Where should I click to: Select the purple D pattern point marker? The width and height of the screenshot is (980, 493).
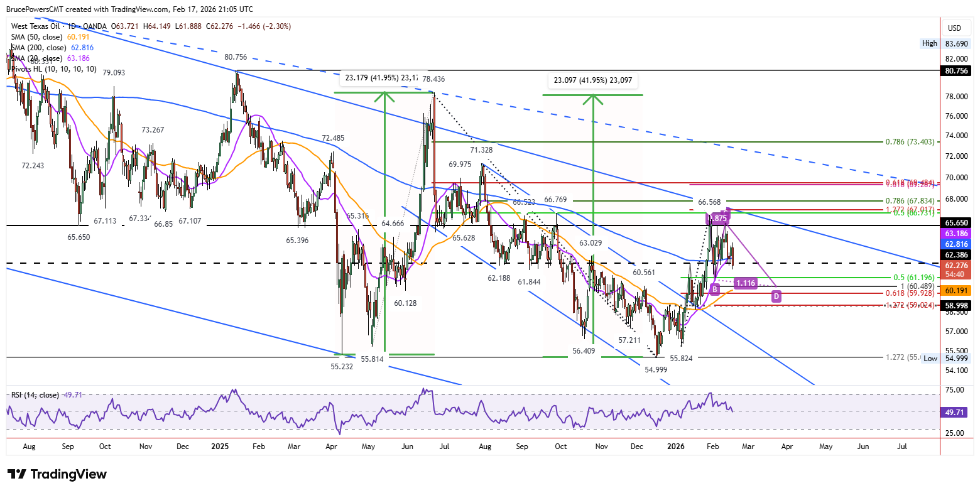[x=776, y=296]
